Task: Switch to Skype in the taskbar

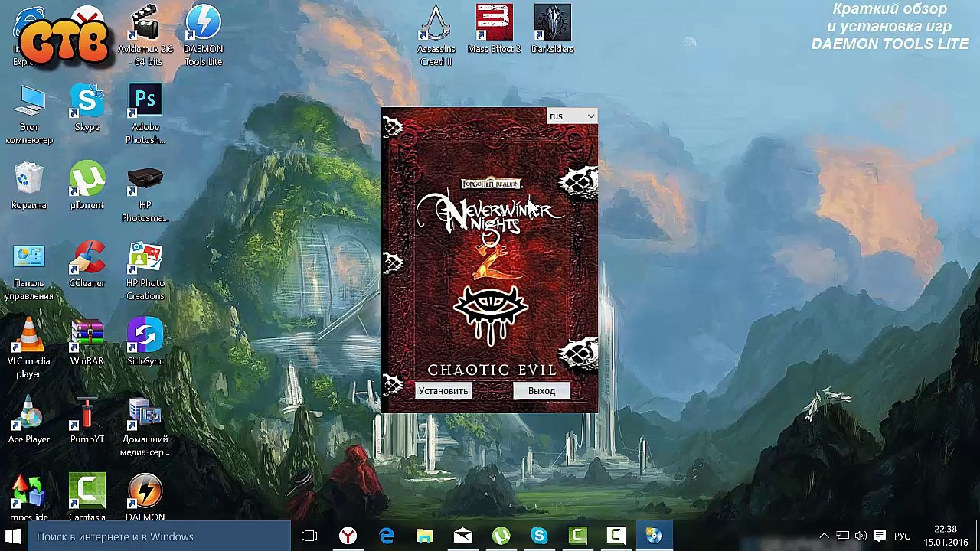Action: coord(540,536)
